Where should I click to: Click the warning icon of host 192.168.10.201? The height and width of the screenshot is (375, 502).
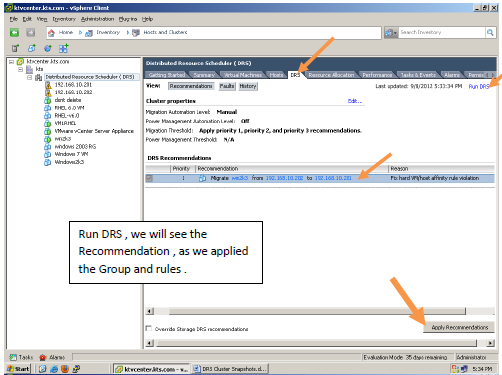48,85
